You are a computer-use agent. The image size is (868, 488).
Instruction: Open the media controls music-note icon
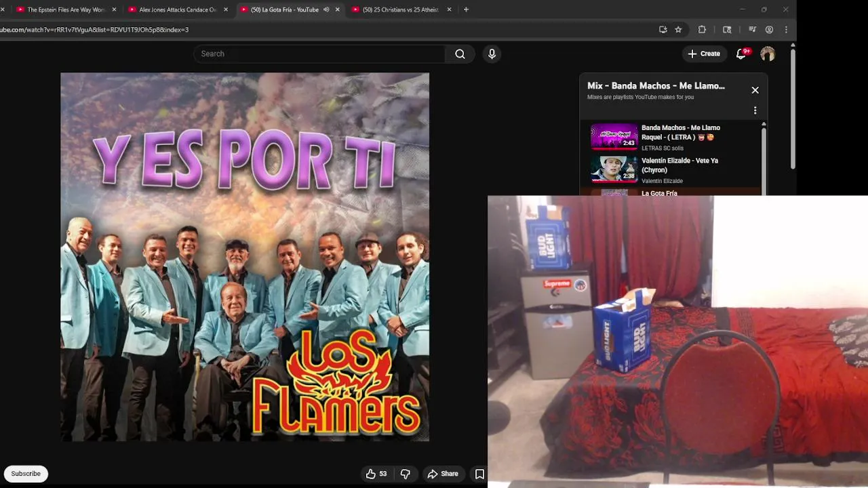(x=752, y=29)
